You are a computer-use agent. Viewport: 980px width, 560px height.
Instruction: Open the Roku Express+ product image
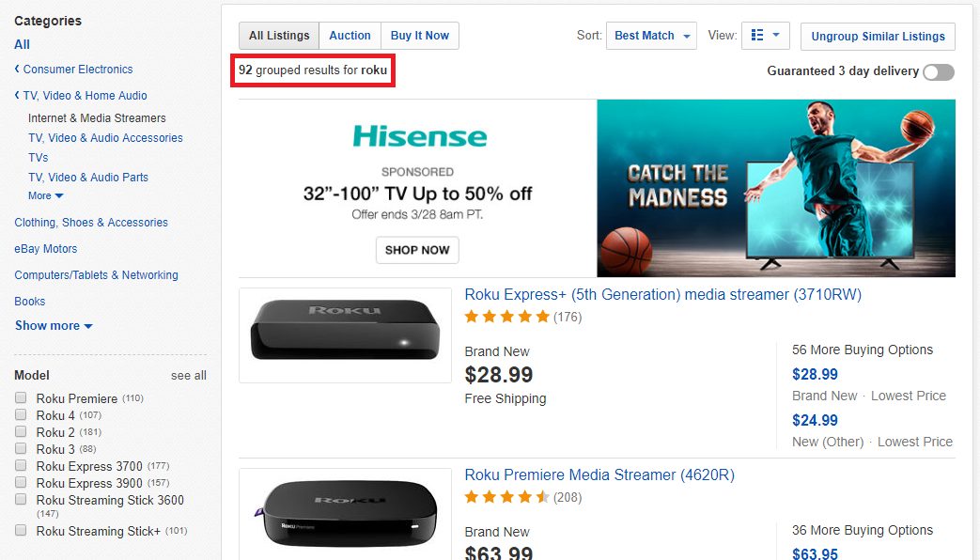coord(345,335)
